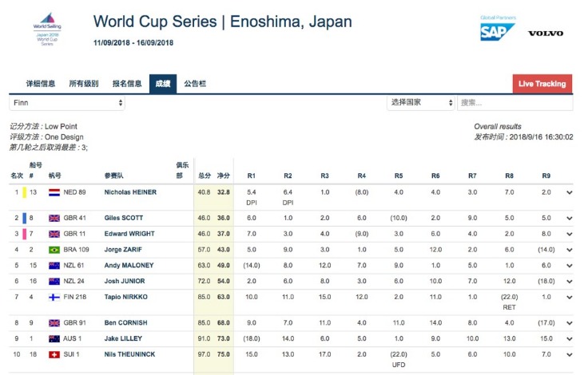Click the Finland flag beside FIN 218
This screenshot has height=375, width=588.
(54, 297)
